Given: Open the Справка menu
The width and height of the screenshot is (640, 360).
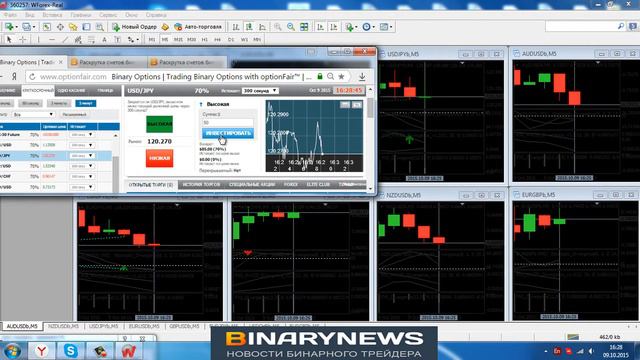Looking at the screenshot, I should 156,15.
